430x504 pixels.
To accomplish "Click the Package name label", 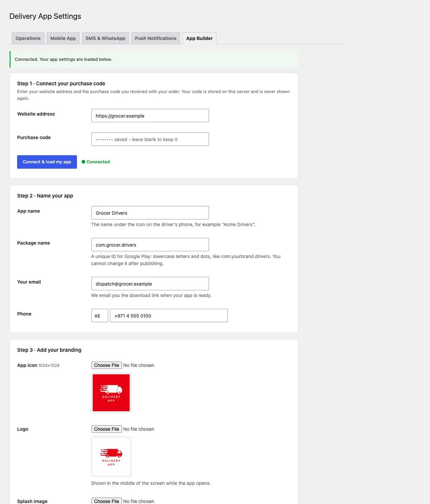I will (x=34, y=243).
